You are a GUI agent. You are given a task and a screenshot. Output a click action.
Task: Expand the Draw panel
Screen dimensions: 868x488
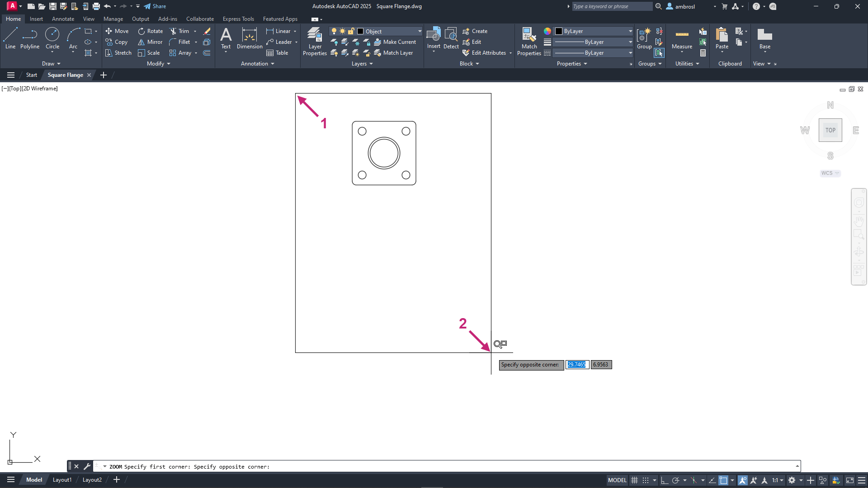click(51, 64)
